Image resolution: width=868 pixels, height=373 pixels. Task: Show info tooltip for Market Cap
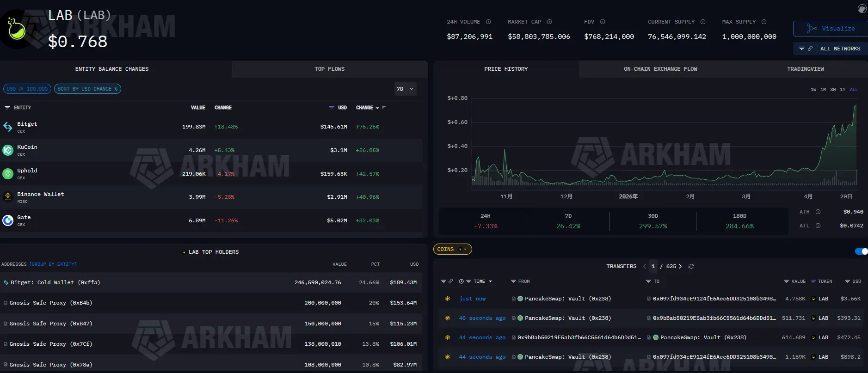point(549,22)
